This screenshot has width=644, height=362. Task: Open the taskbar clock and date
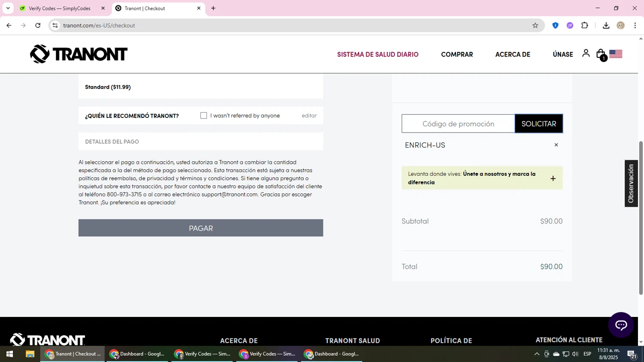(608, 354)
